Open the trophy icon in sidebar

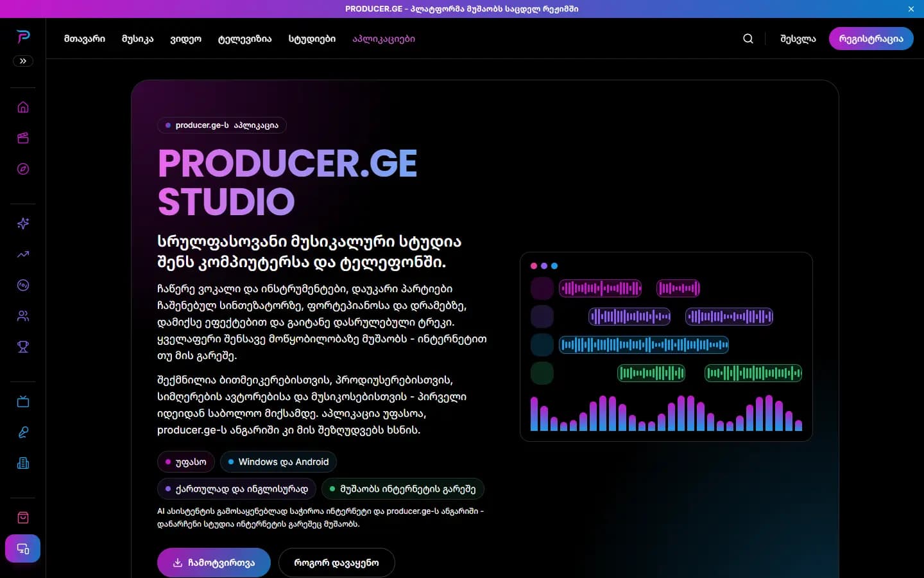(x=23, y=347)
